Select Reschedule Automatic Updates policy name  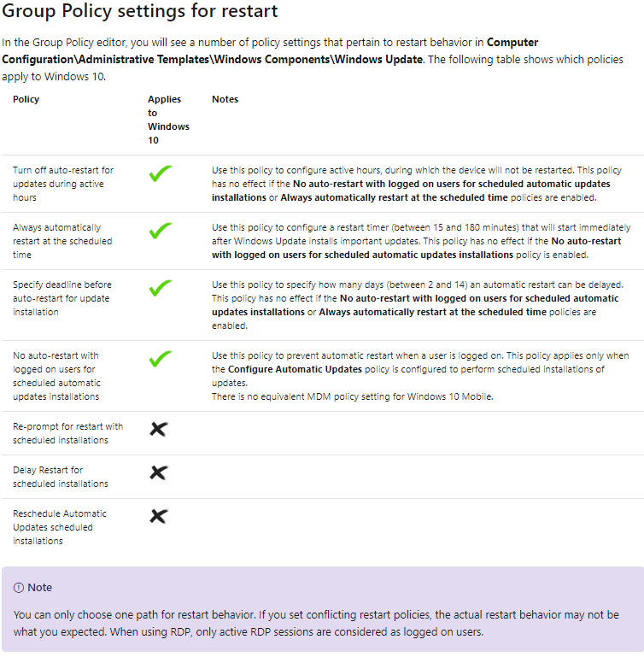tap(60, 527)
